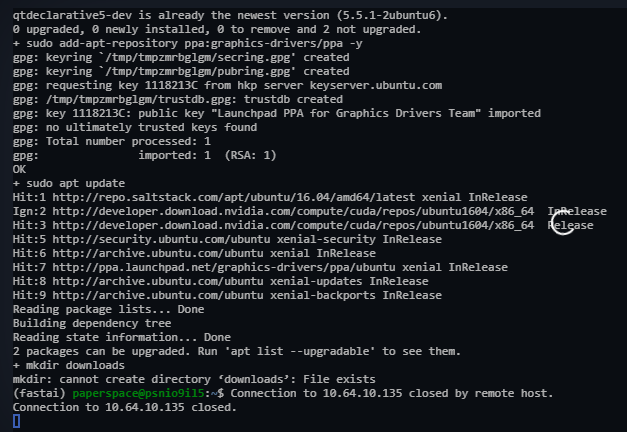
Task: Click the 'Launchpad PPA for Graphics Drivers Team' text
Action: (346, 113)
